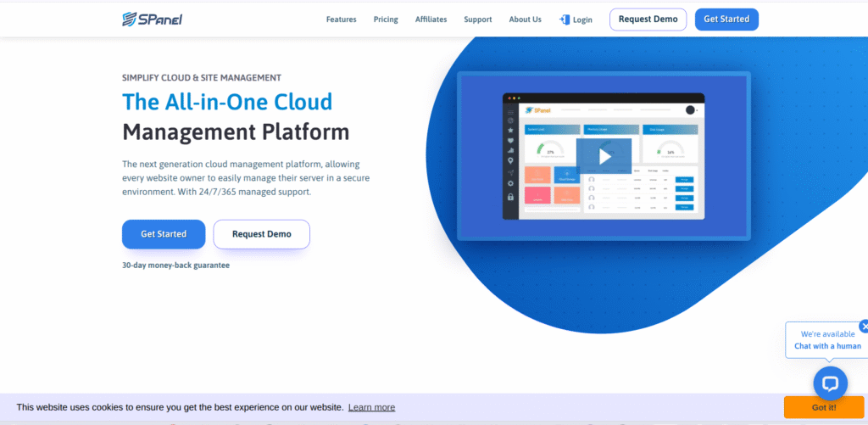Click Get Started in the header

coord(726,20)
